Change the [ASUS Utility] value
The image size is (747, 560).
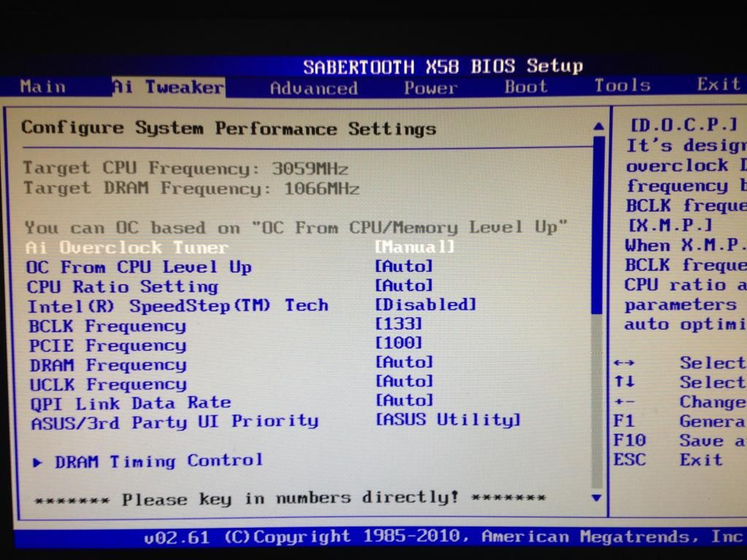448,420
